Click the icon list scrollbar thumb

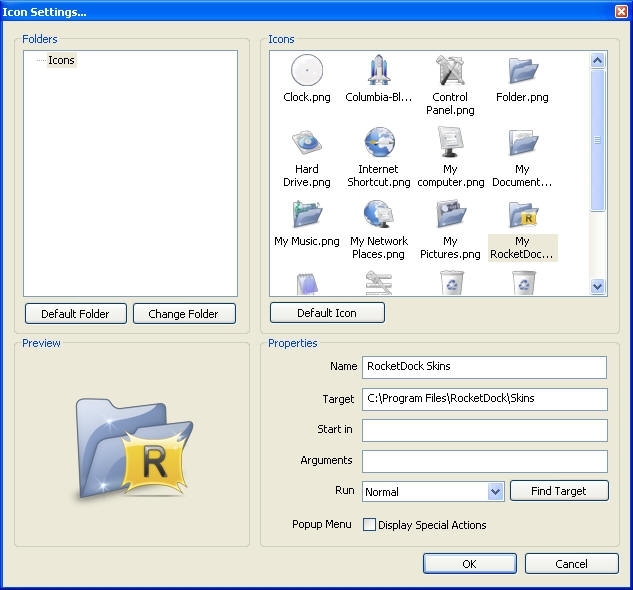point(597,140)
